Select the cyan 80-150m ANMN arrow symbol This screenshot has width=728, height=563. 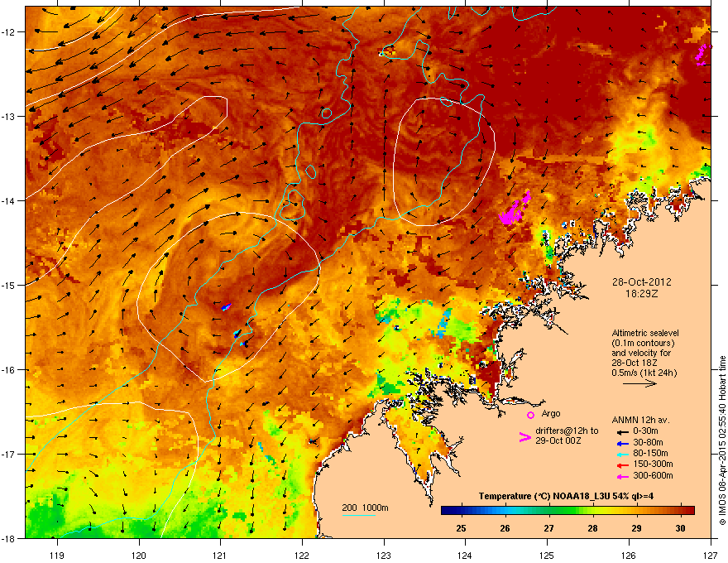click(x=622, y=454)
